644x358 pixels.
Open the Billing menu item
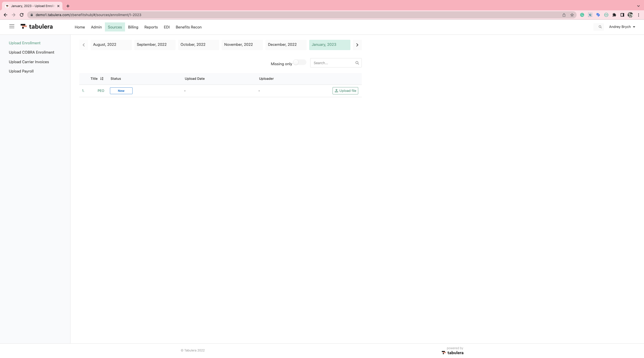[x=133, y=27]
